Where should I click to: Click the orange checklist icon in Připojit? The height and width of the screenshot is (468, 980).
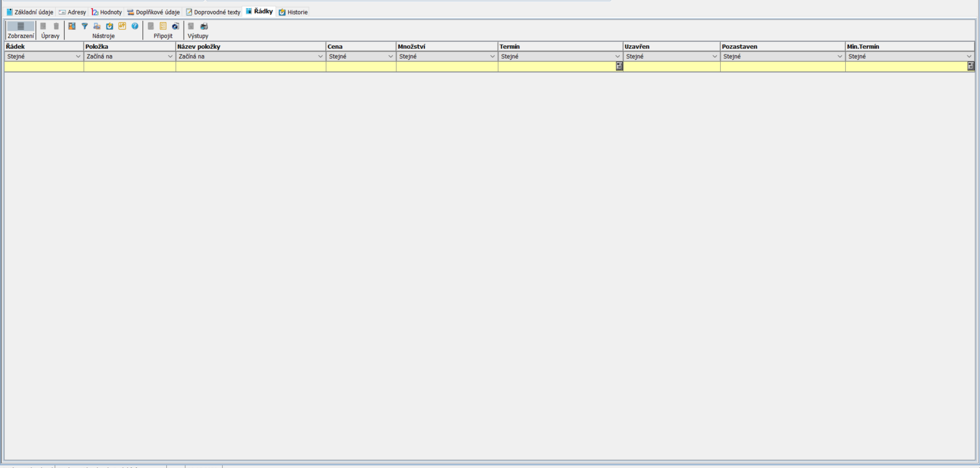(x=163, y=26)
